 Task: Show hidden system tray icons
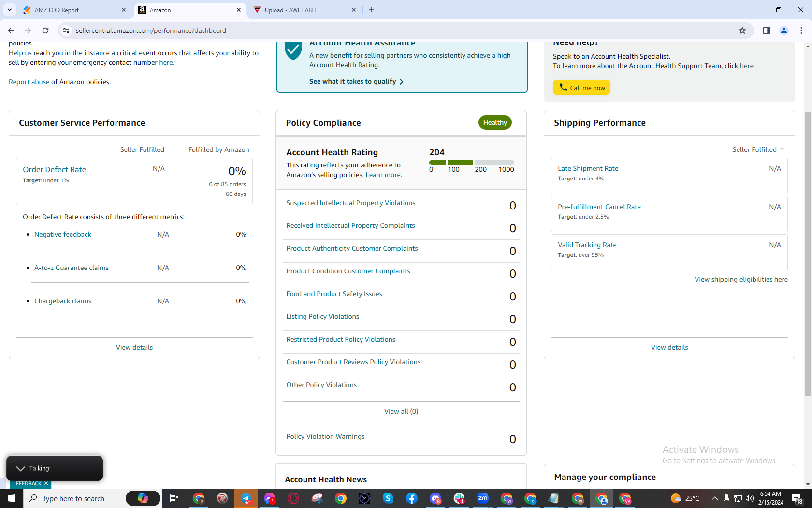click(x=714, y=498)
